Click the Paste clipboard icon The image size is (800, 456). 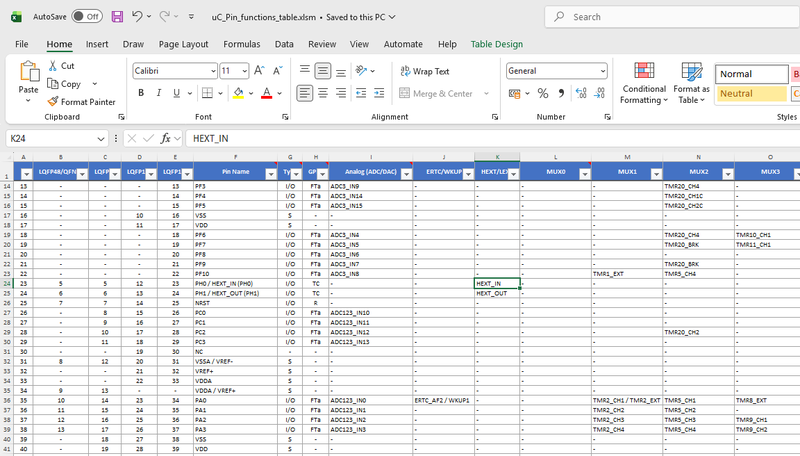[x=29, y=71]
